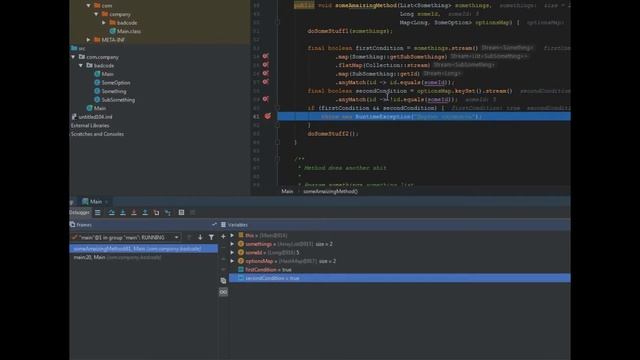
Task: Open the Main class under com.company
Action: point(96,108)
